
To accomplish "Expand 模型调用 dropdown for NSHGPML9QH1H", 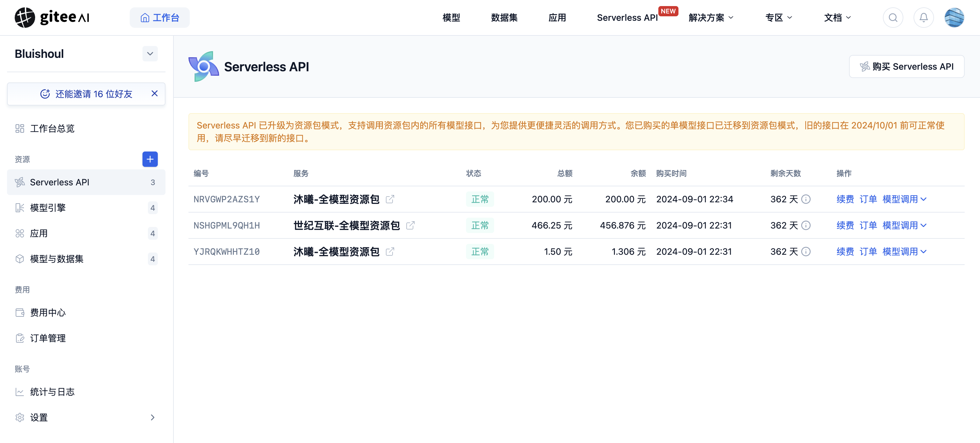I will click(904, 225).
